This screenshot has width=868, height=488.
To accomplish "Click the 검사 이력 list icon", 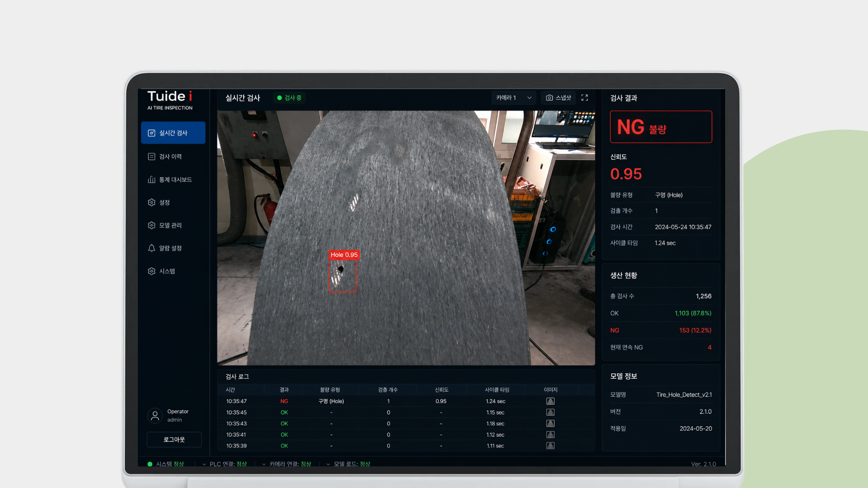I will (151, 156).
